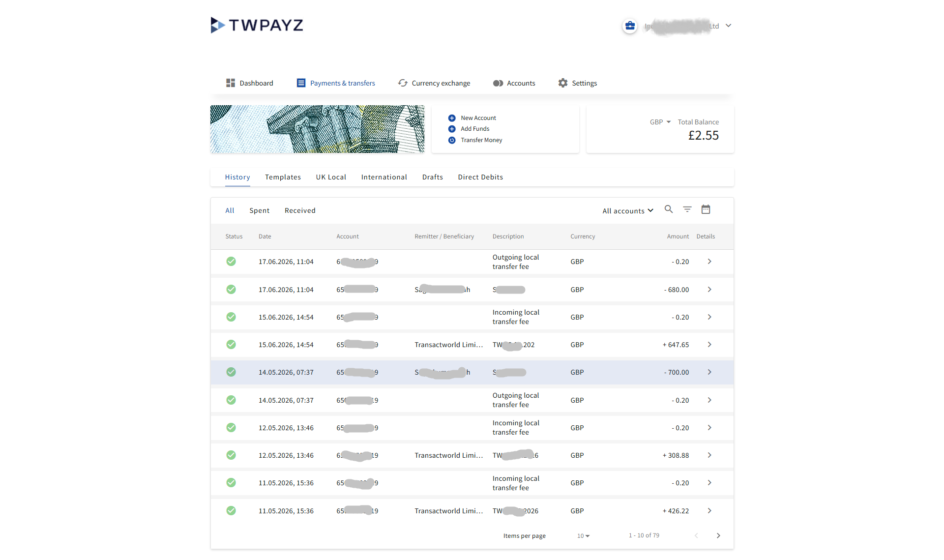The height and width of the screenshot is (560, 944).
Task: Click the Settings gear icon
Action: point(563,83)
